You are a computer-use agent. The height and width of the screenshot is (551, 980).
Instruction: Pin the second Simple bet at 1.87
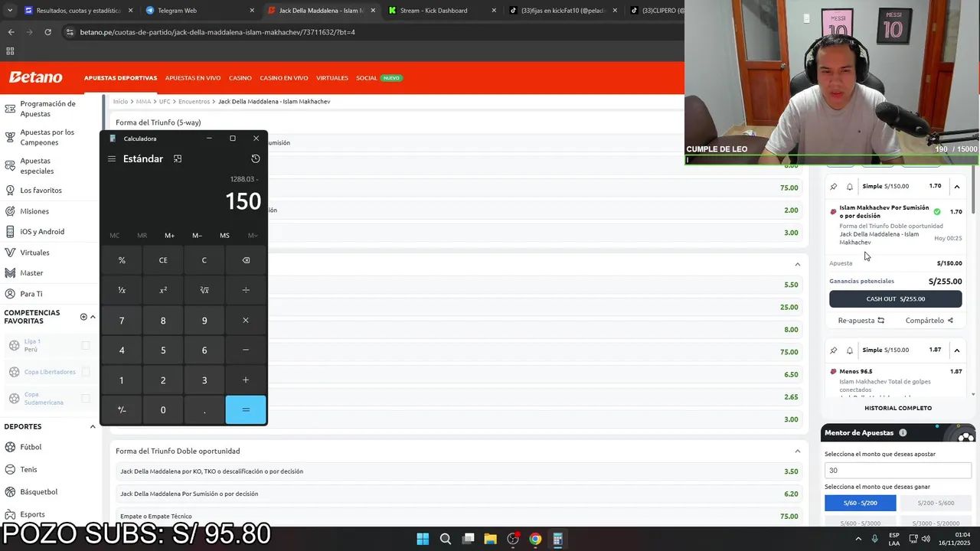(834, 350)
